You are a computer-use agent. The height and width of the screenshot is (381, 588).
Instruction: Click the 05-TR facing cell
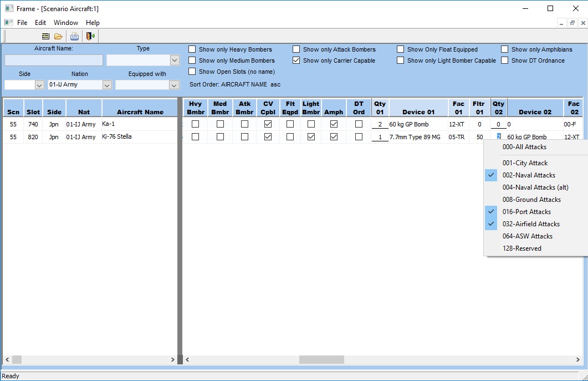(458, 137)
